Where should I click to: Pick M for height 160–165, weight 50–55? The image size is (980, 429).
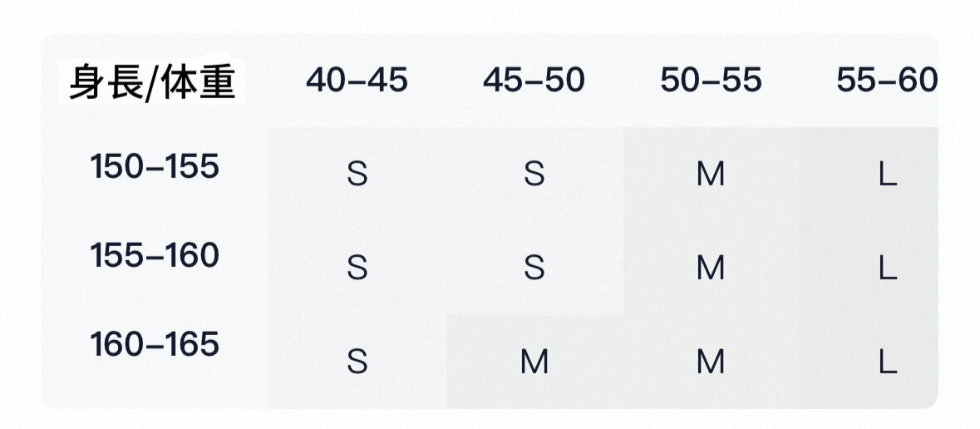click(x=711, y=362)
